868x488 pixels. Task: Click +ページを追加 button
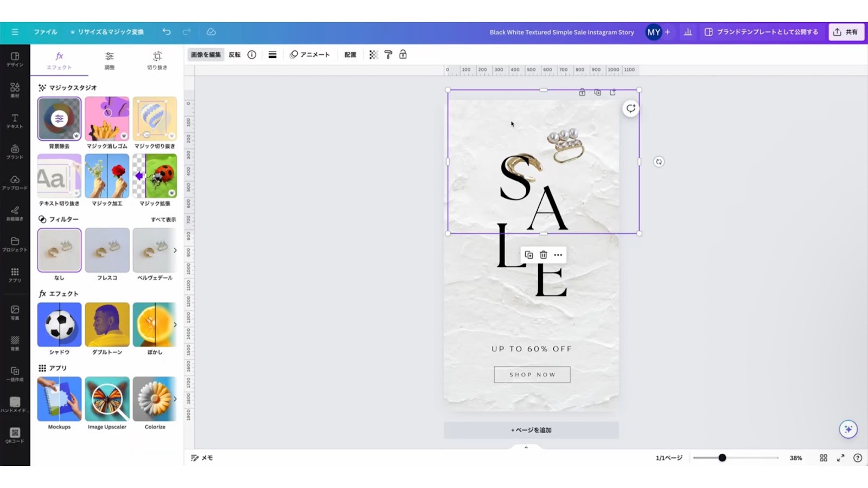click(x=531, y=430)
